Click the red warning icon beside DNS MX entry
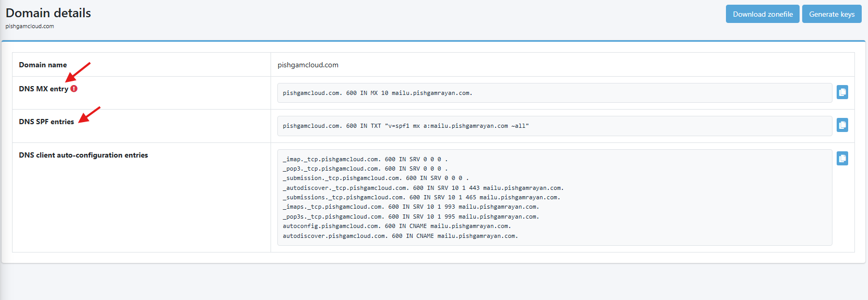The width and height of the screenshot is (868, 300). tap(74, 89)
